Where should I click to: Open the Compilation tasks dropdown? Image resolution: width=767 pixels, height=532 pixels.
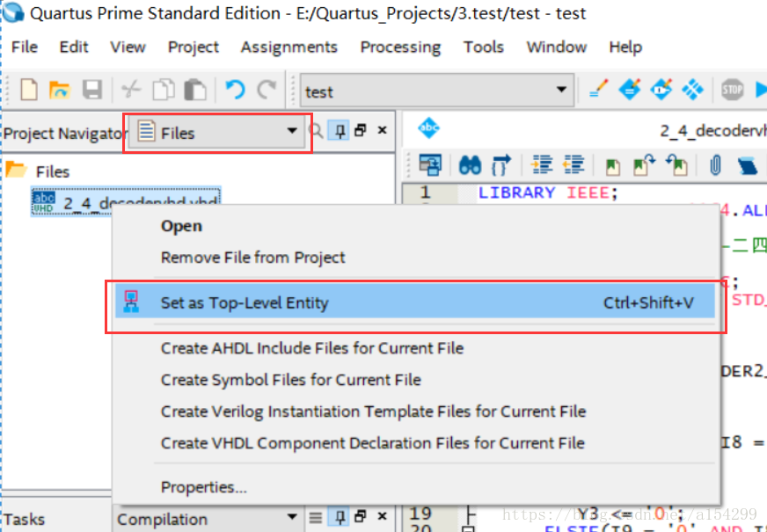point(208,518)
